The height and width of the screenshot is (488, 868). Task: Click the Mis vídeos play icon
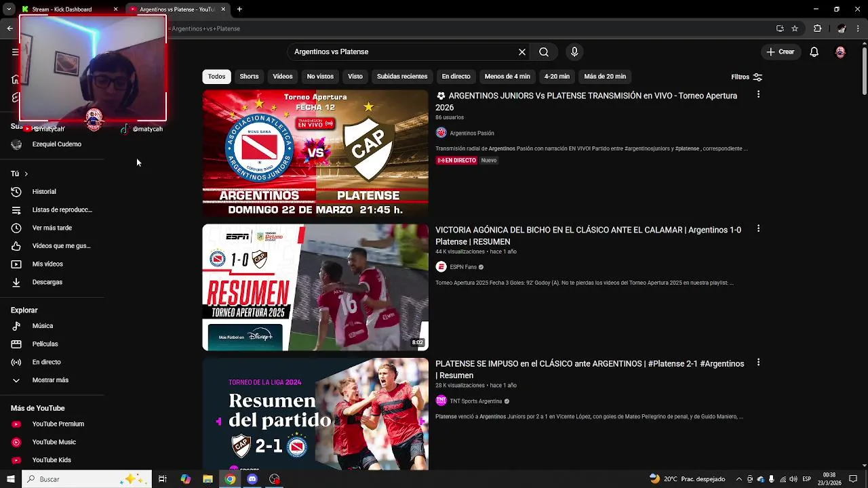[x=16, y=264]
